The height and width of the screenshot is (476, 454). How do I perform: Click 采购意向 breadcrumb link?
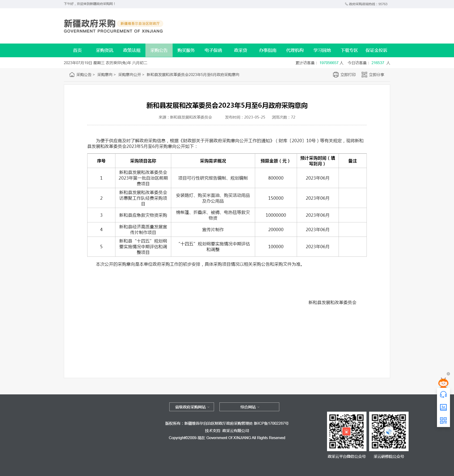point(105,75)
